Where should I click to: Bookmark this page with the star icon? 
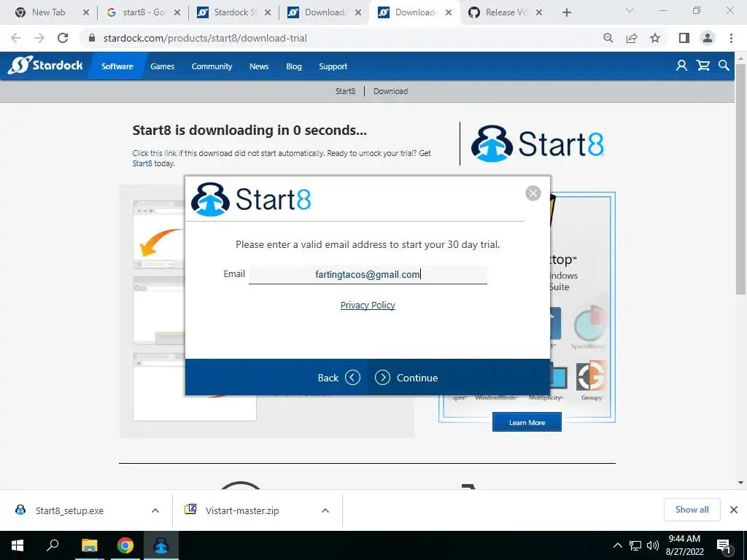tap(655, 38)
